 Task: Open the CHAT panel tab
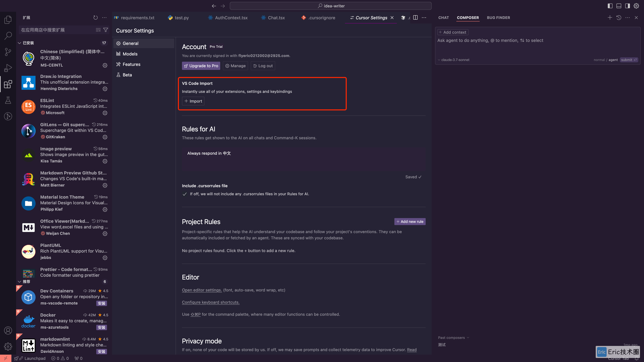pos(443,17)
